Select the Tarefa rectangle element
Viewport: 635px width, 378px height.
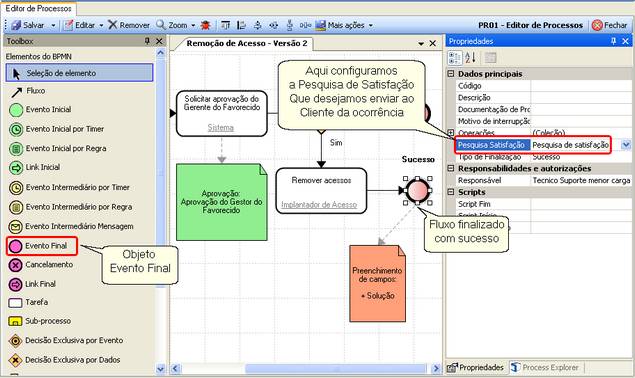point(15,303)
